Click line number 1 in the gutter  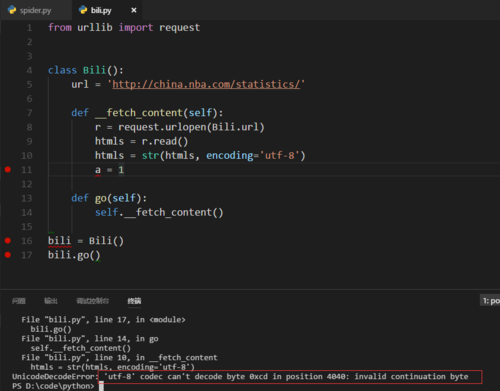pos(29,28)
